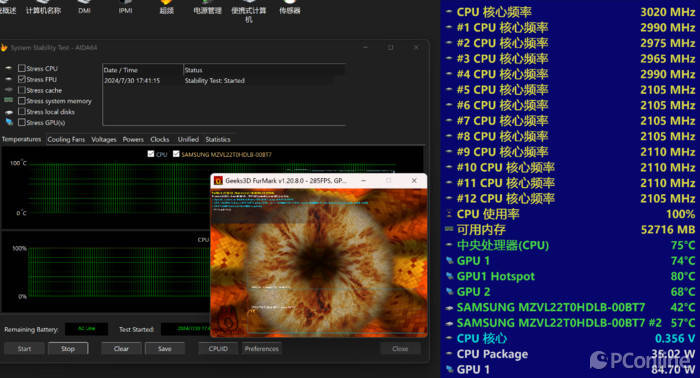700x378 pixels.
Task: Enable the Stress CPU checkbox
Action: [x=21, y=68]
